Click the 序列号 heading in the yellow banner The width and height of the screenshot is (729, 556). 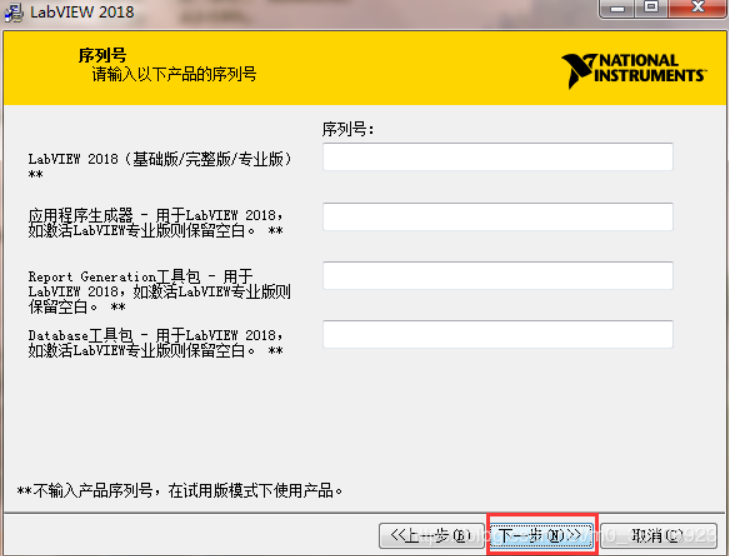click(102, 55)
